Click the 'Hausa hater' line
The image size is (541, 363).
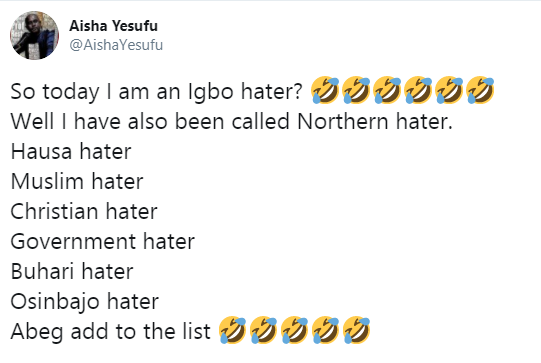[71, 151]
